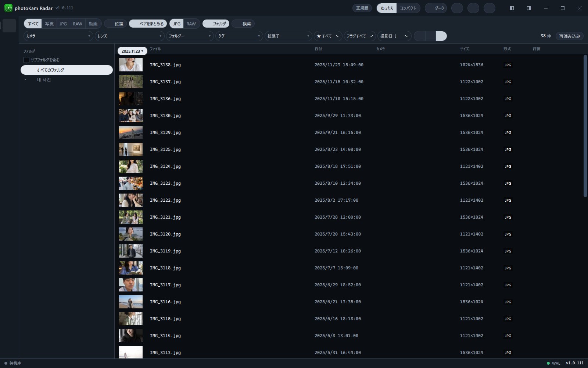Click the サイズ column header
The height and width of the screenshot is (368, 588).
[x=465, y=49]
